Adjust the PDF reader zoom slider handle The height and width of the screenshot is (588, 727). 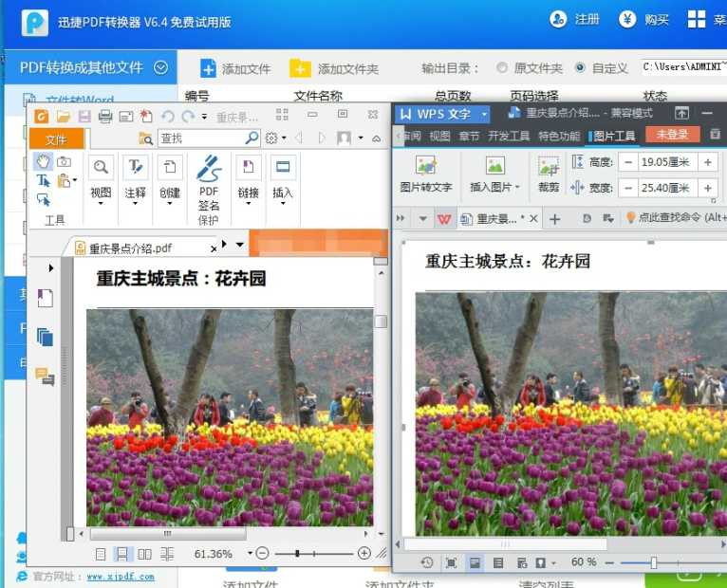point(297,553)
